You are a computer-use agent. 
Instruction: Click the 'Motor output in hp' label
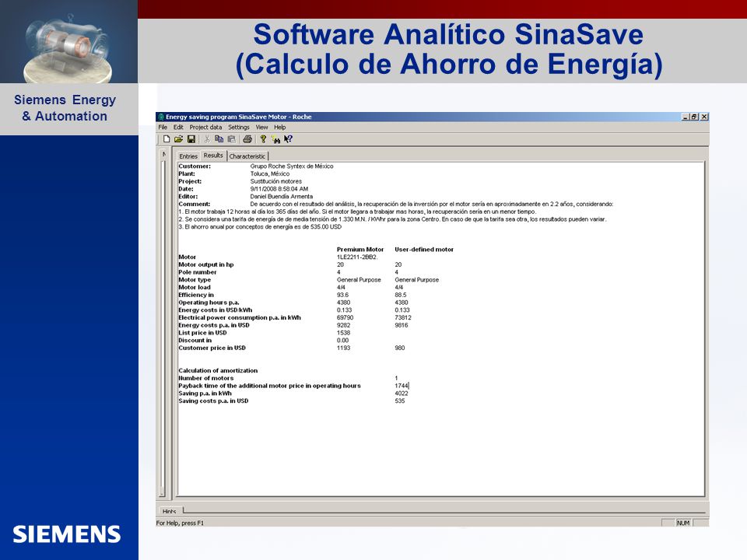205,264
